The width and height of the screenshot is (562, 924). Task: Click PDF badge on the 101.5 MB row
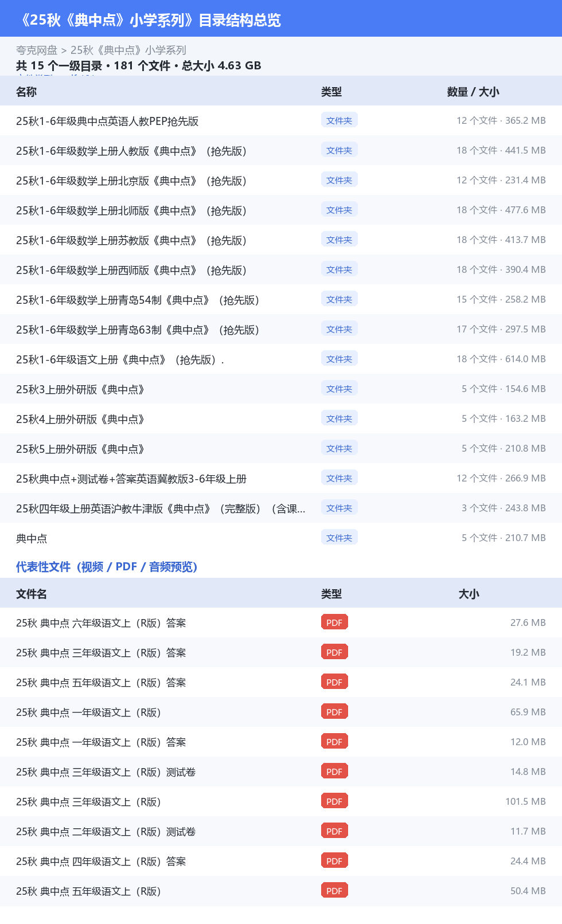334,801
